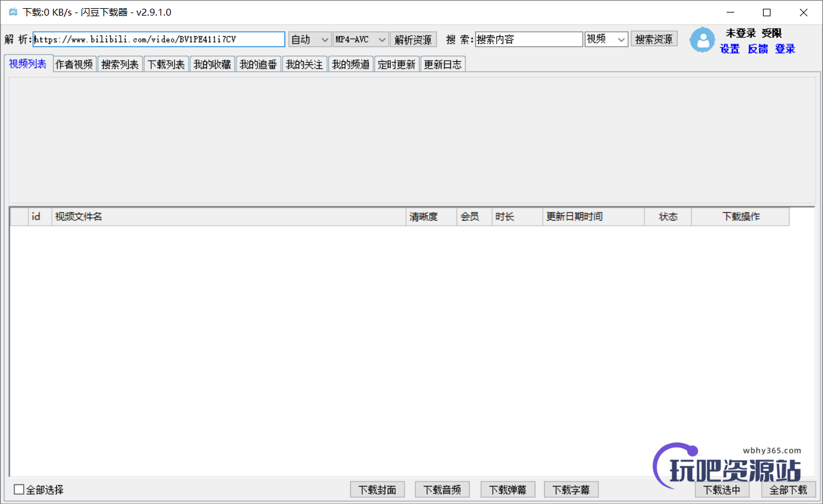Switch to the 视频列表 tab
The height and width of the screenshot is (504, 823).
[x=28, y=64]
